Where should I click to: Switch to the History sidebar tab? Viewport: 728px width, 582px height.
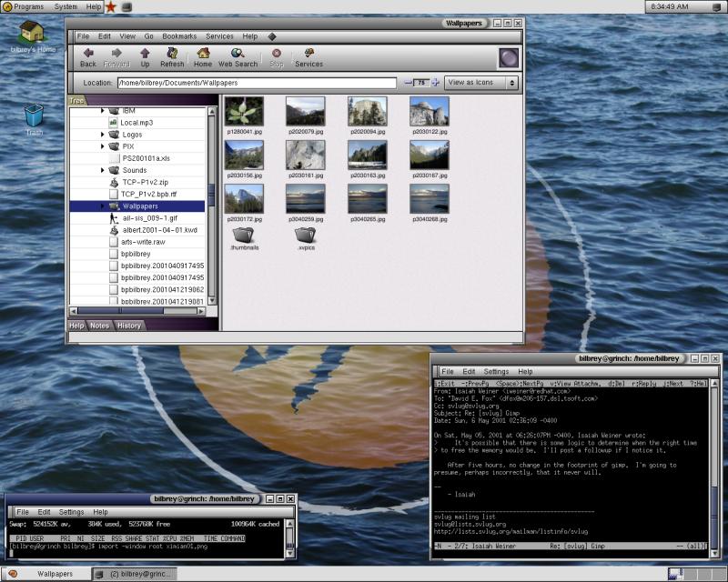click(x=128, y=326)
